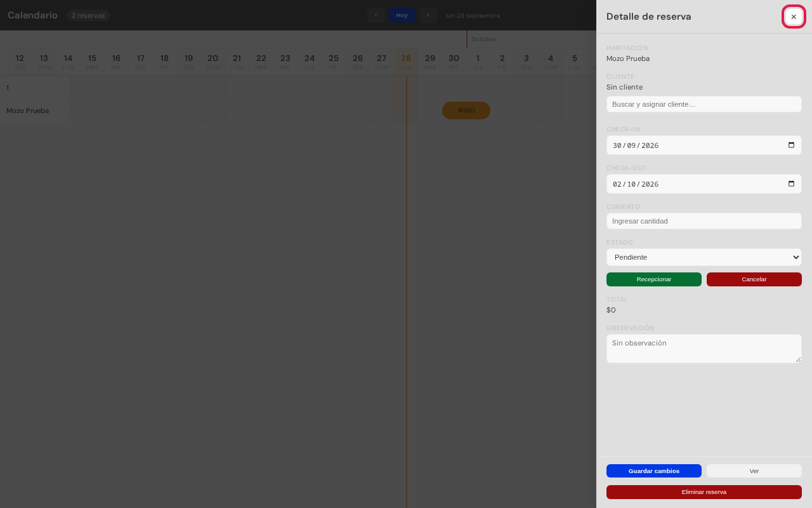Click day 17 JUE column header
This screenshot has height=508, width=812.
[140, 62]
